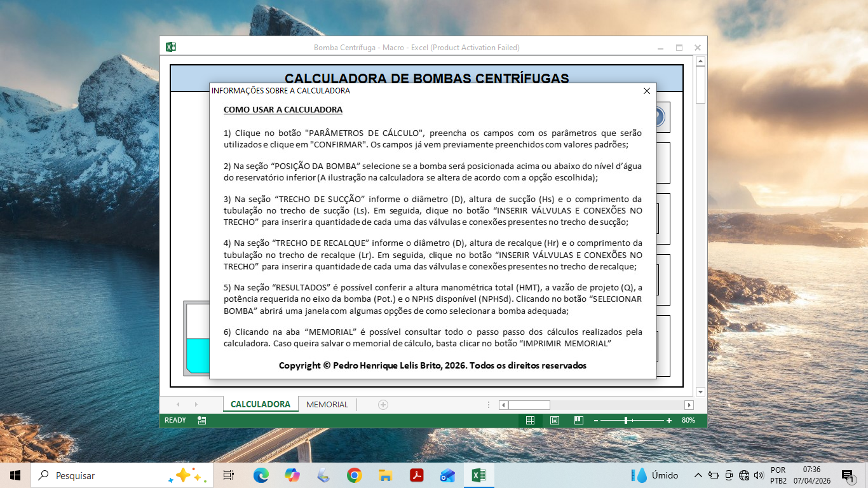This screenshot has height=488, width=868.
Task: Open Adobe Acrobat from the taskbar
Action: tap(416, 475)
